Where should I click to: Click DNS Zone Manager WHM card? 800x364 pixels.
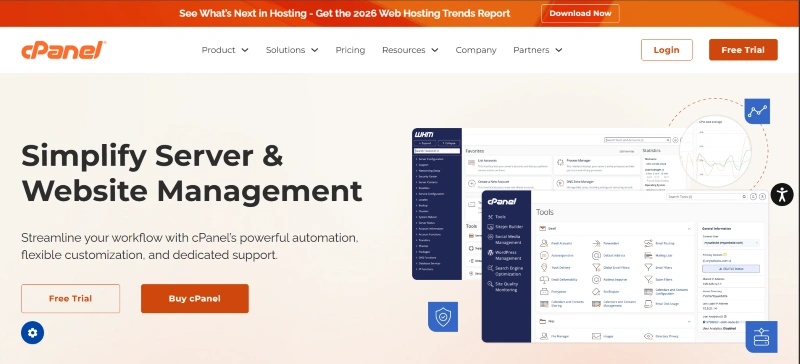(x=596, y=183)
